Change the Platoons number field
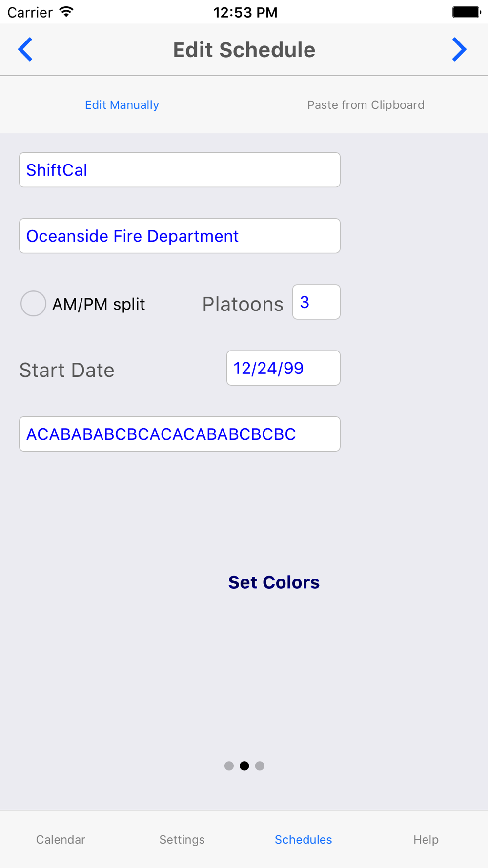The height and width of the screenshot is (868, 488). pyautogui.click(x=316, y=302)
